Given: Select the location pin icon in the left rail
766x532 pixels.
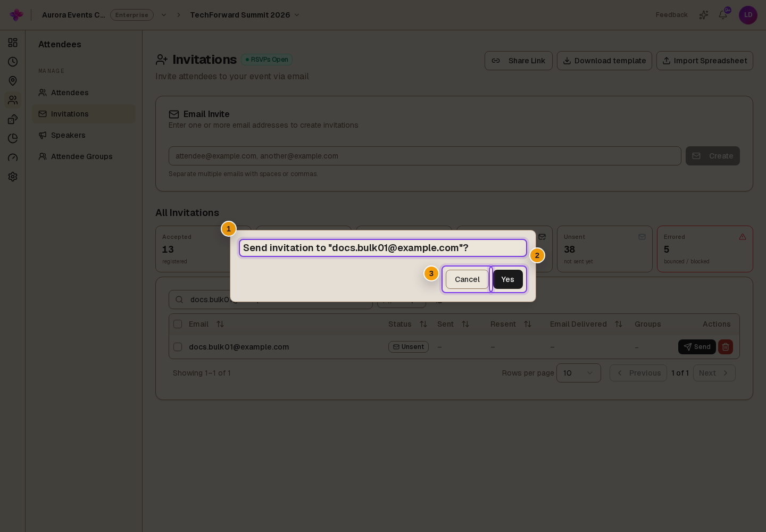Looking at the screenshot, I should [13, 81].
